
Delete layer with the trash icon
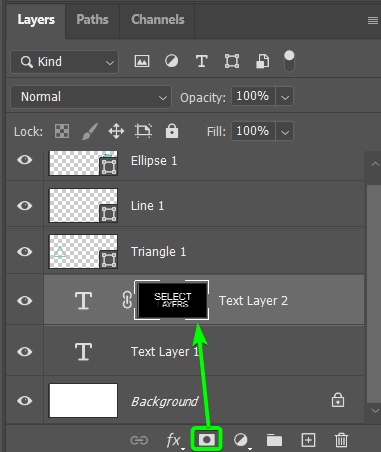click(341, 440)
